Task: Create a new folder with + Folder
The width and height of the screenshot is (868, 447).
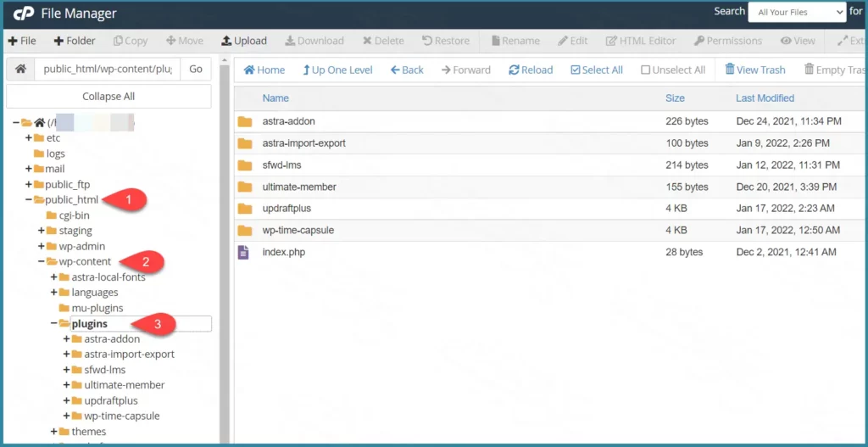Action: pos(75,41)
